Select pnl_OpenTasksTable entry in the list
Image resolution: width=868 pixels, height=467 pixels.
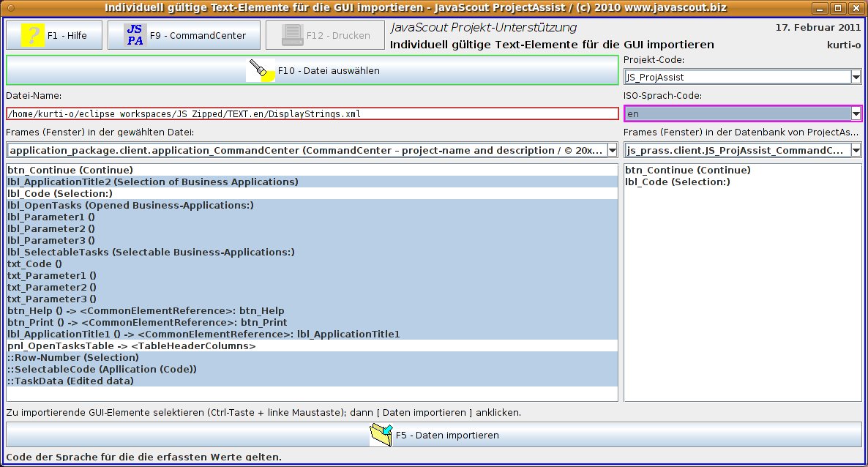(132, 345)
